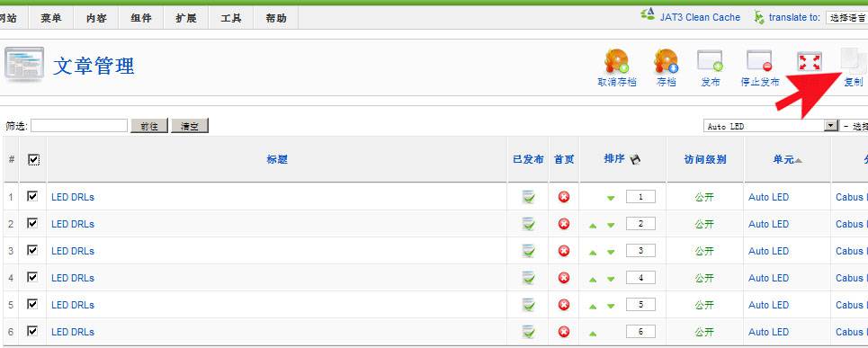Open the LED DRLs article in row 6
Screen dimensions: 868x348
click(x=73, y=332)
